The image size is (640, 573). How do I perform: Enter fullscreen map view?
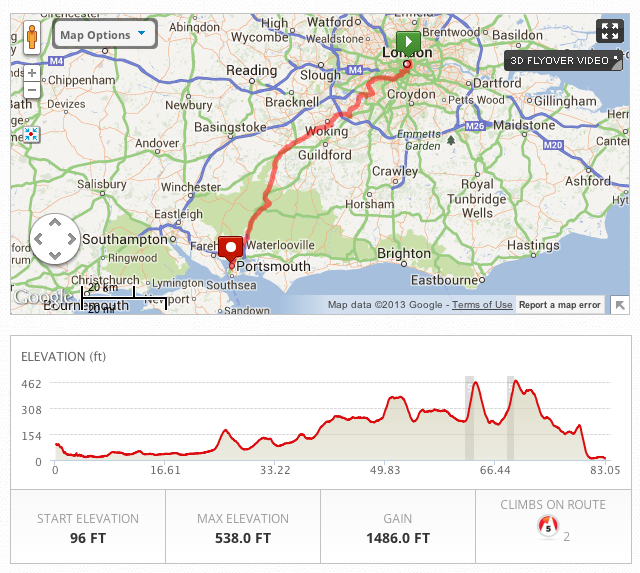coord(609,31)
